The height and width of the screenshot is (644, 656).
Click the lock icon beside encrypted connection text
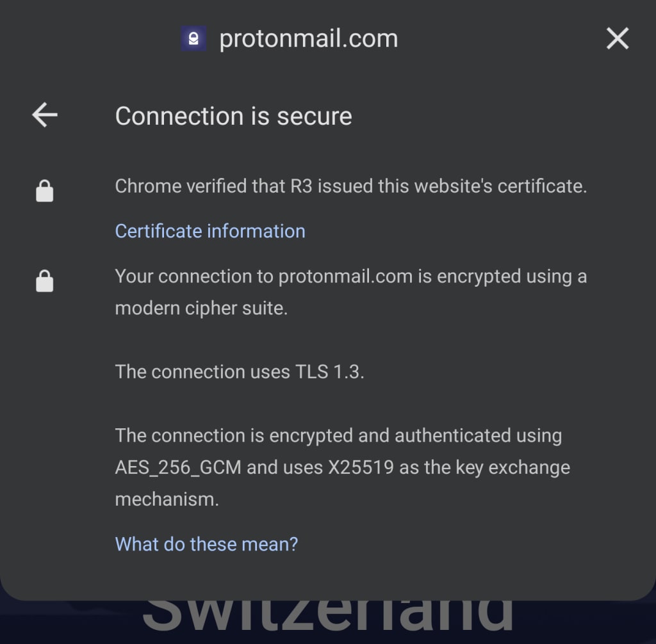[x=44, y=280]
